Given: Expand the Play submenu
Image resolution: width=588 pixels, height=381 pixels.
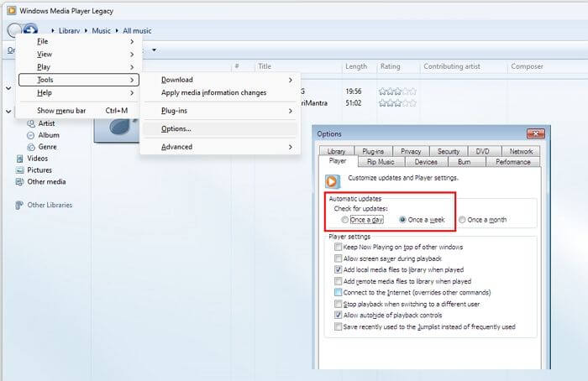Looking at the screenshot, I should 79,67.
